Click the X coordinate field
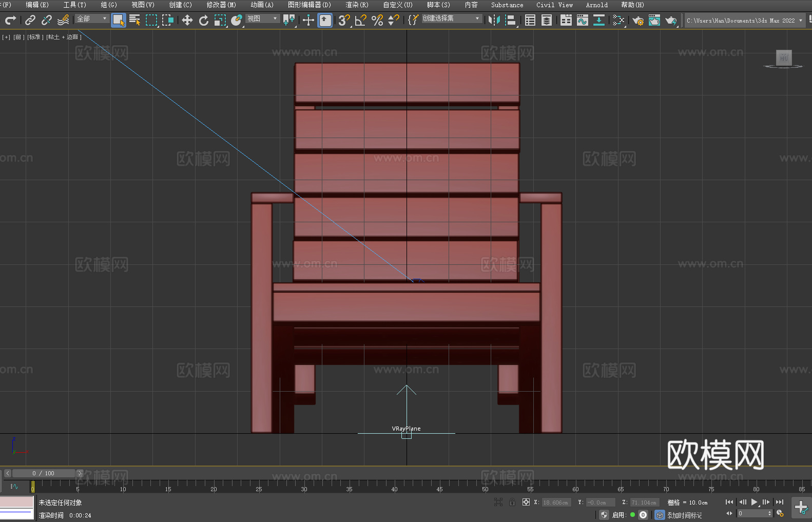The width and height of the screenshot is (812, 522). point(556,502)
